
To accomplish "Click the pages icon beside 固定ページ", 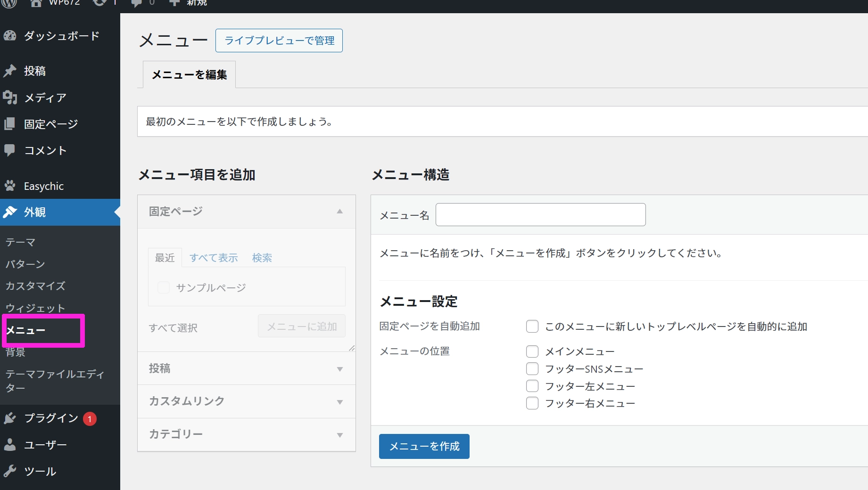I will [10, 124].
